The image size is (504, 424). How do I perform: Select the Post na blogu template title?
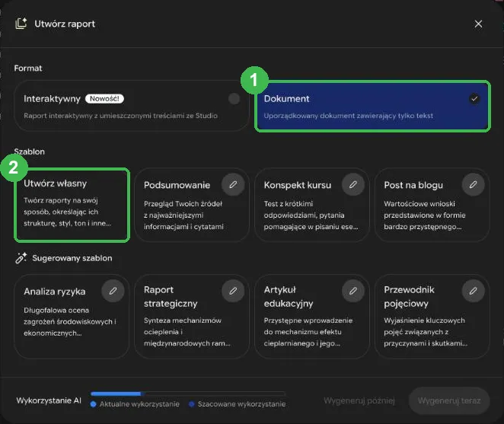[413, 185]
